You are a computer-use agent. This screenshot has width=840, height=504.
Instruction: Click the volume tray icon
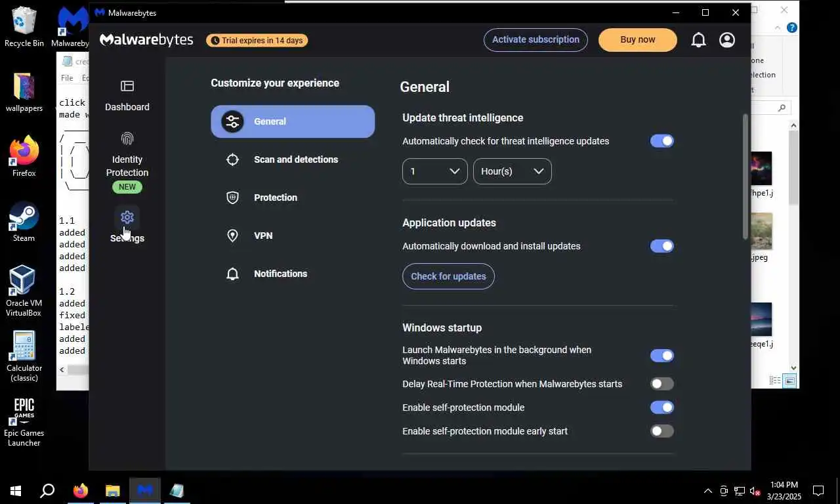(755, 491)
